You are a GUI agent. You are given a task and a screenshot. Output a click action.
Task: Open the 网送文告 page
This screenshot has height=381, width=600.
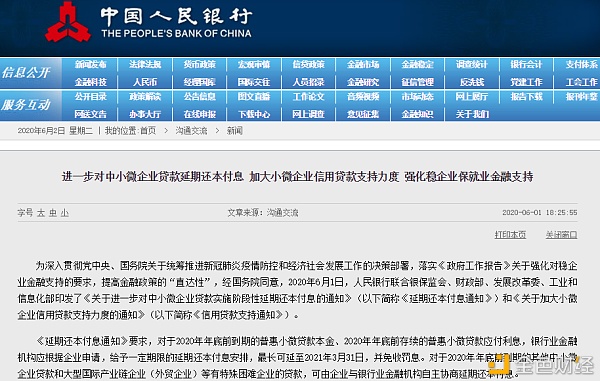pyautogui.click(x=90, y=114)
